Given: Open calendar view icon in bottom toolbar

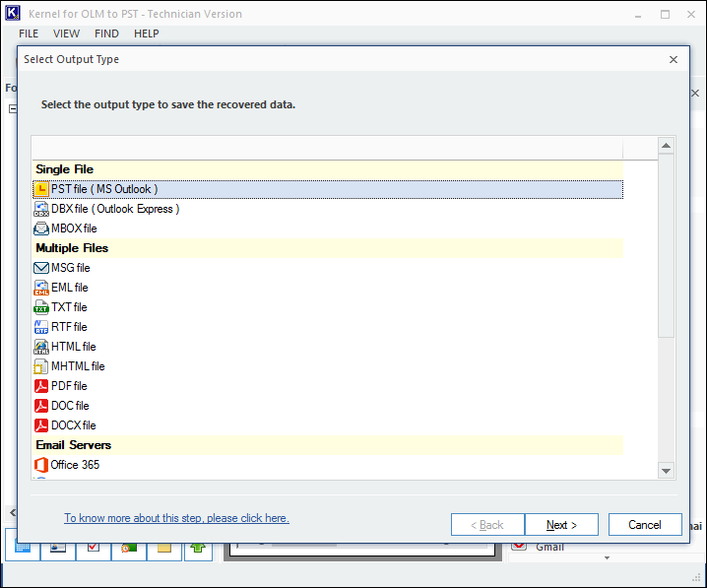Looking at the screenshot, I should coord(23,548).
